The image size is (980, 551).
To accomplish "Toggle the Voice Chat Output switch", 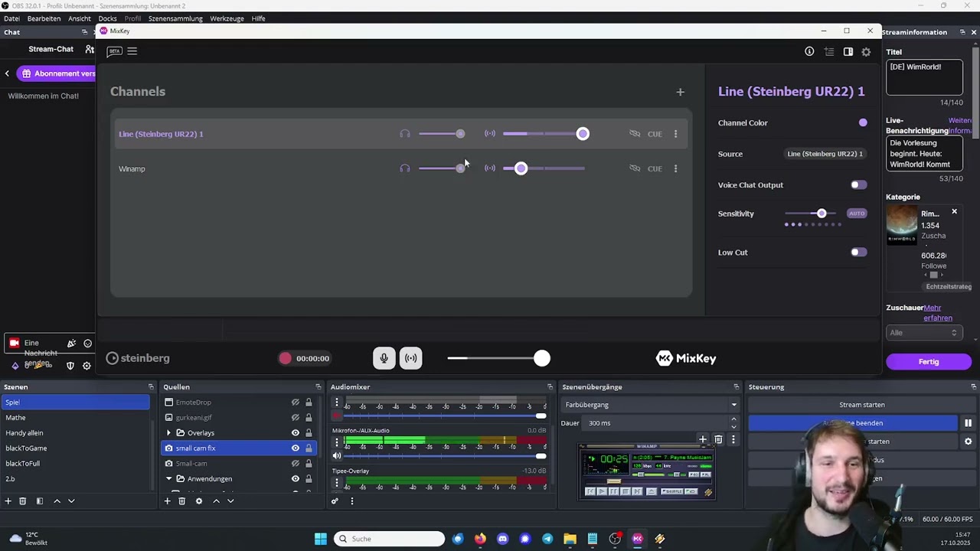I will coord(858,185).
